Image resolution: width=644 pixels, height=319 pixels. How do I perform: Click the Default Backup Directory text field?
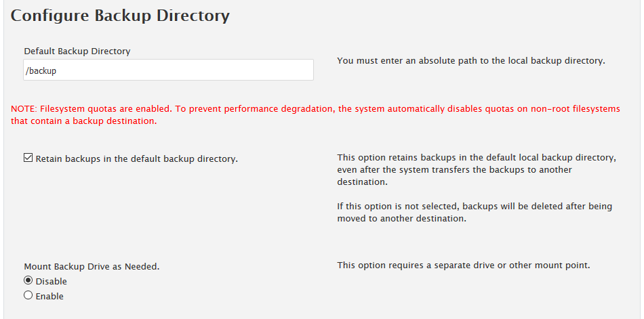(x=168, y=70)
